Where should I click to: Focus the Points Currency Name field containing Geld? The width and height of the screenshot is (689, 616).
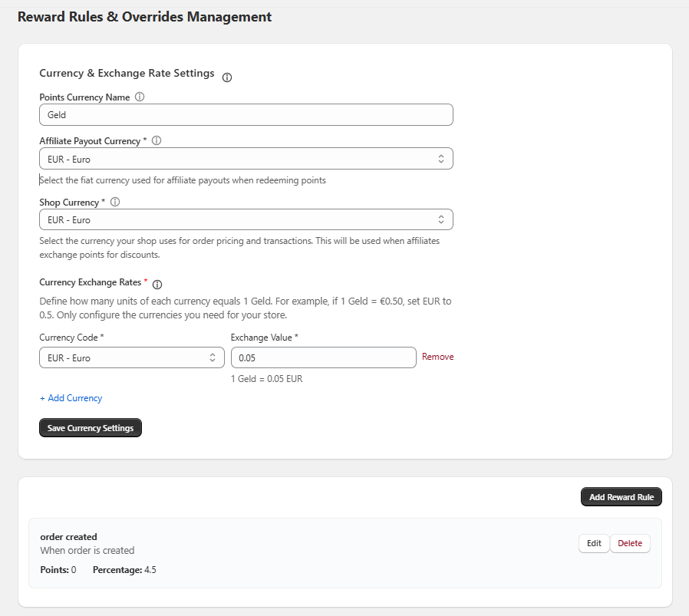[x=246, y=115]
